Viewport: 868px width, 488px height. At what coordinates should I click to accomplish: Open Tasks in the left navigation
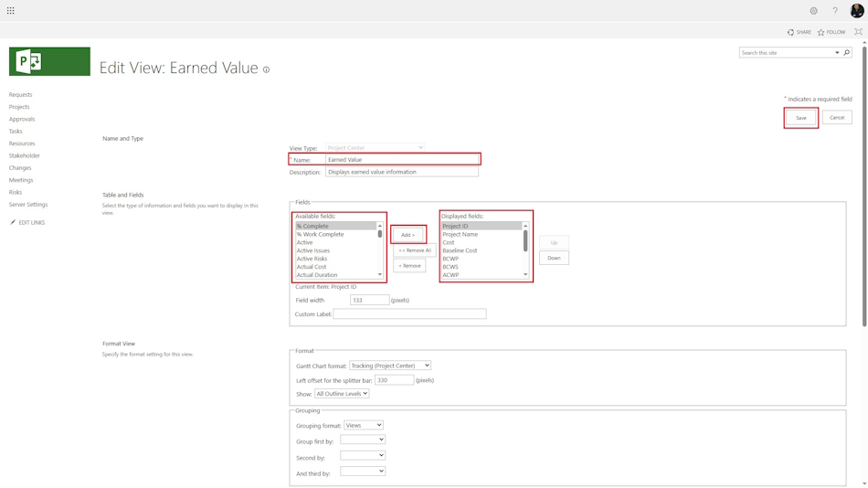point(16,132)
